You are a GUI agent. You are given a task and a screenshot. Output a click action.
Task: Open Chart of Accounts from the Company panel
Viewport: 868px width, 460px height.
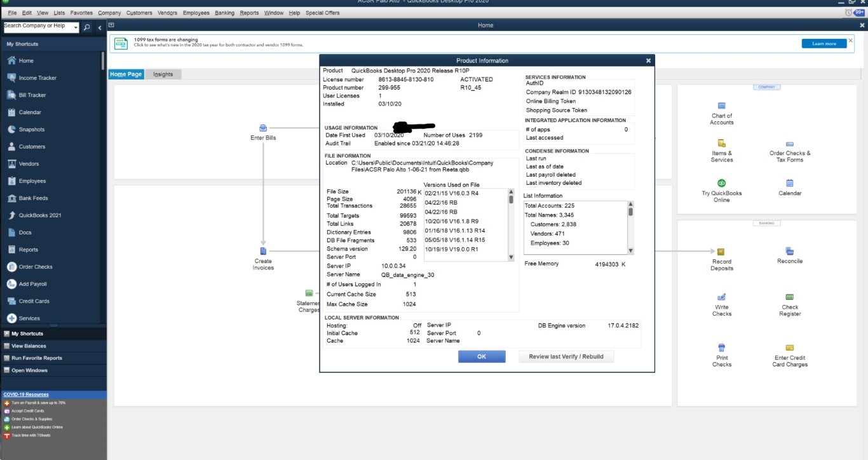point(721,105)
